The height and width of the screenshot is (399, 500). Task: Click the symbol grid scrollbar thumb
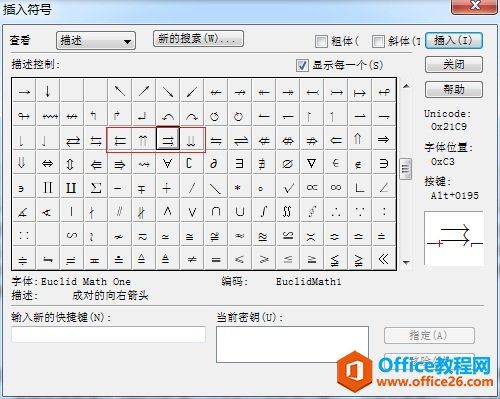click(406, 168)
